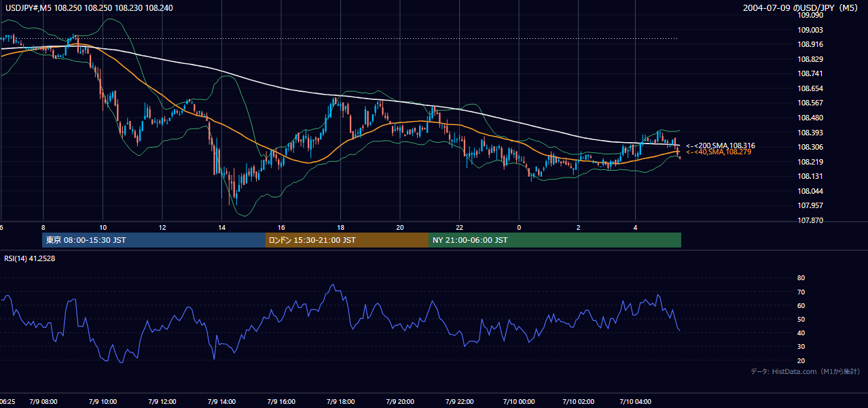
Task: Click the 109.090 price axis label
Action: point(810,15)
